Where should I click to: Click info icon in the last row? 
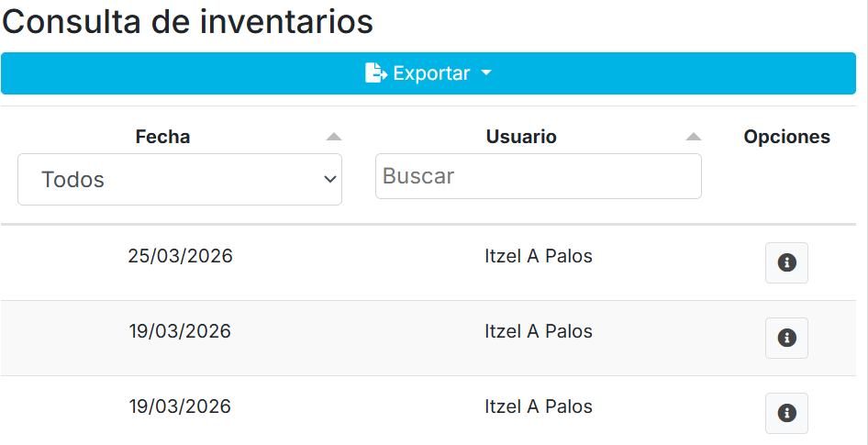(x=786, y=413)
